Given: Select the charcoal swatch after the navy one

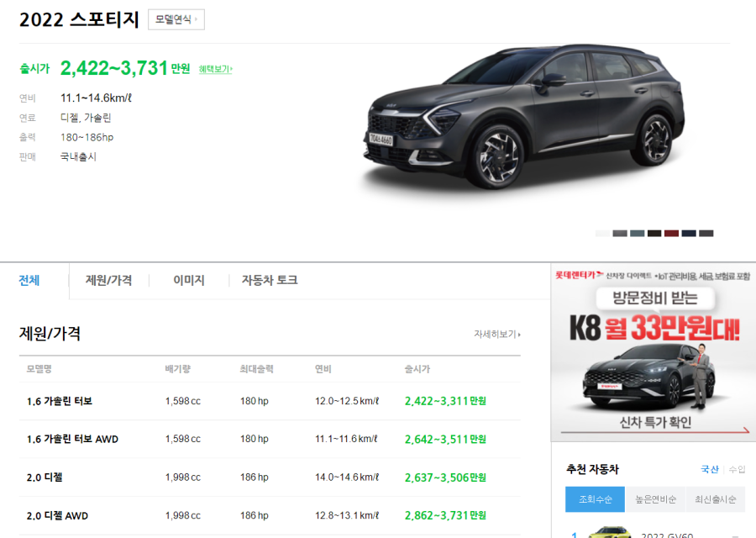Looking at the screenshot, I should 706,234.
